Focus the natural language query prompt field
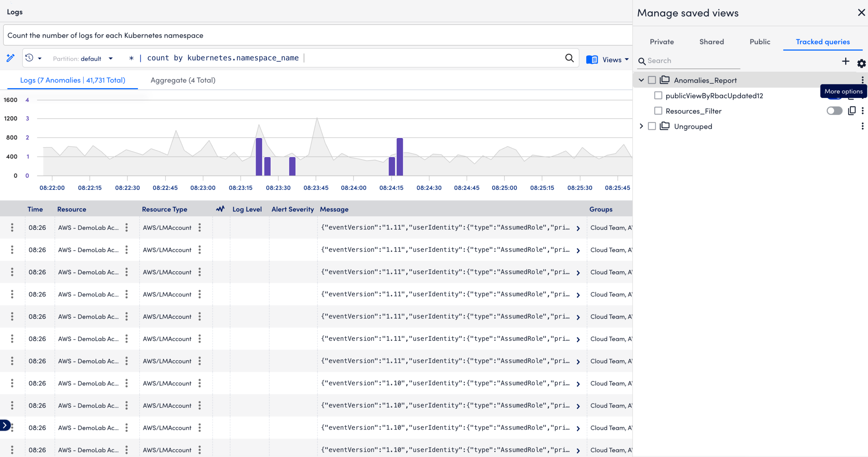This screenshot has height=457, width=868. pos(318,35)
